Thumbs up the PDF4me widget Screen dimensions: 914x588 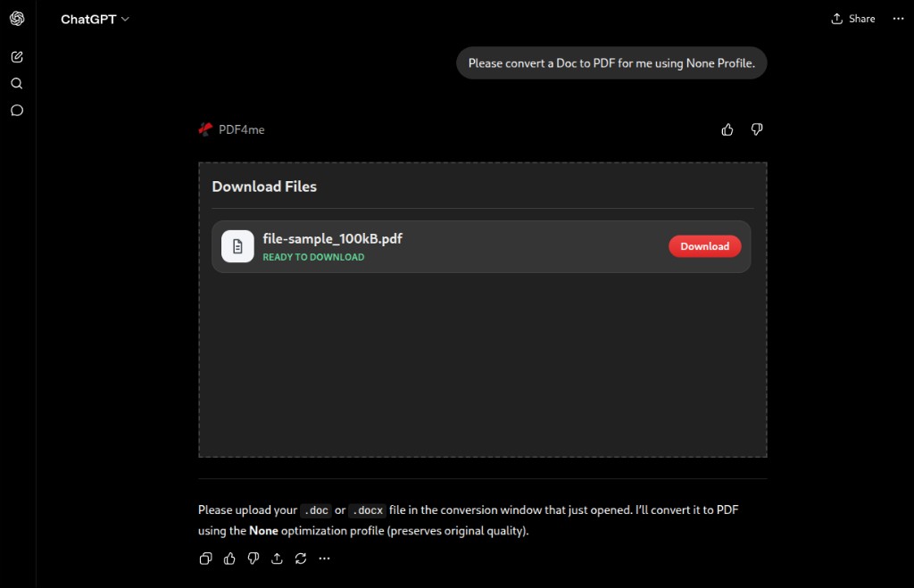tap(727, 129)
